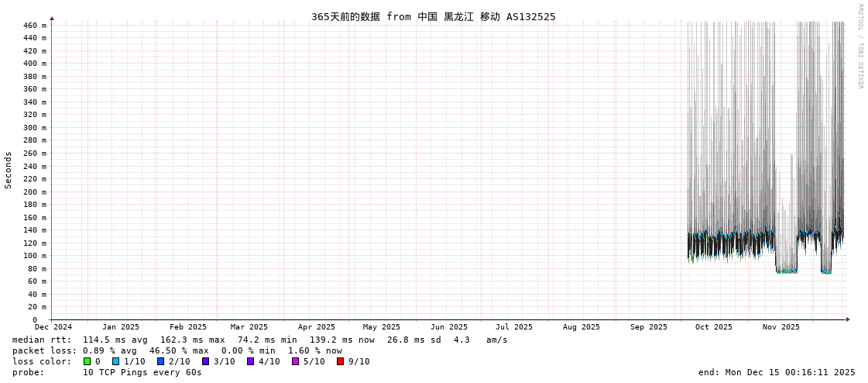
Task: Click the packet loss statistics line
Action: 177,350
